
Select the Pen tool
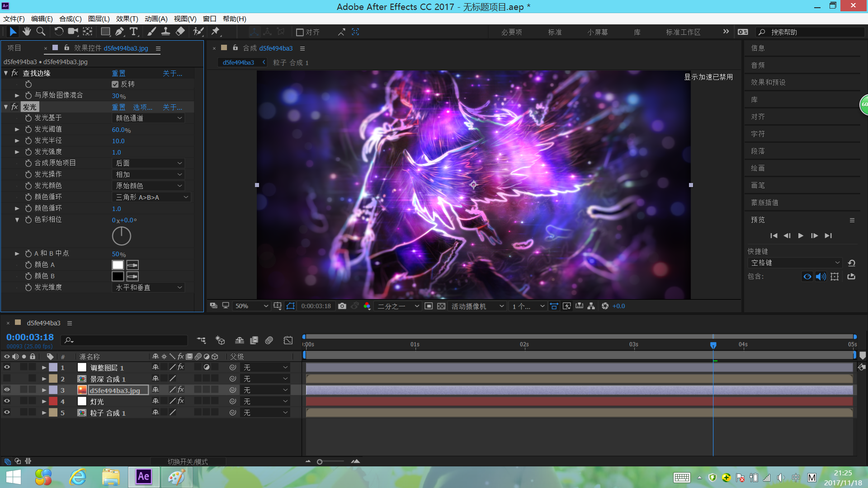coord(119,32)
